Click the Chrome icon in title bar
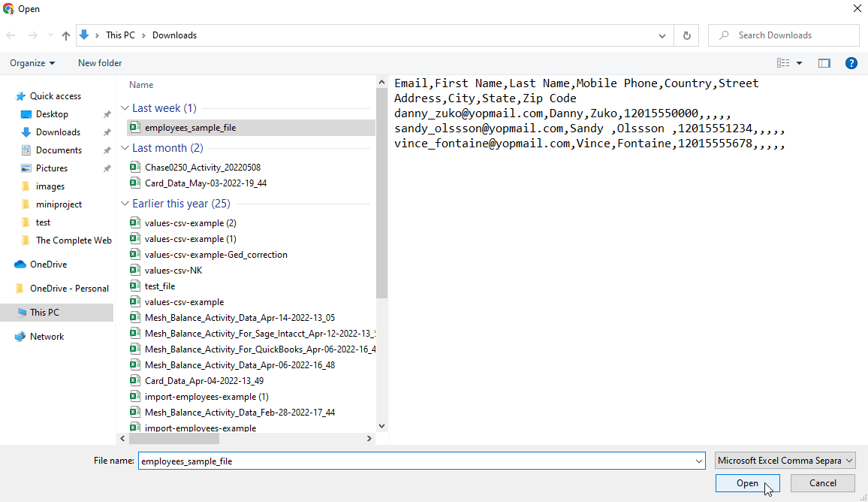Screen dimensions: 868x502 coord(8,9)
